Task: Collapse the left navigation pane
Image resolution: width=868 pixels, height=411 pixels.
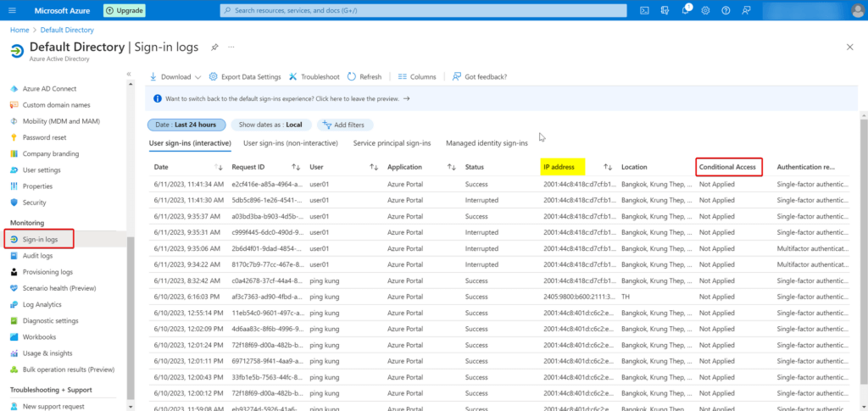Action: tap(129, 74)
